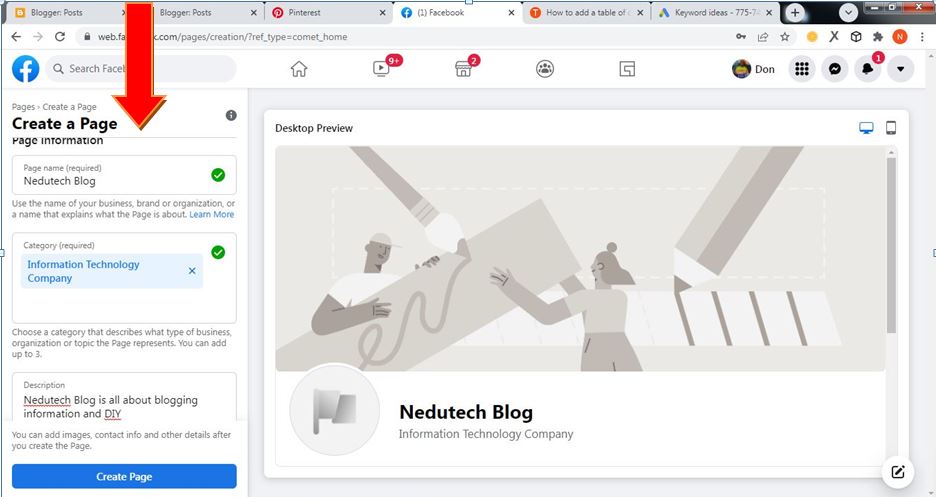Go forward in browser history

pos(38,37)
